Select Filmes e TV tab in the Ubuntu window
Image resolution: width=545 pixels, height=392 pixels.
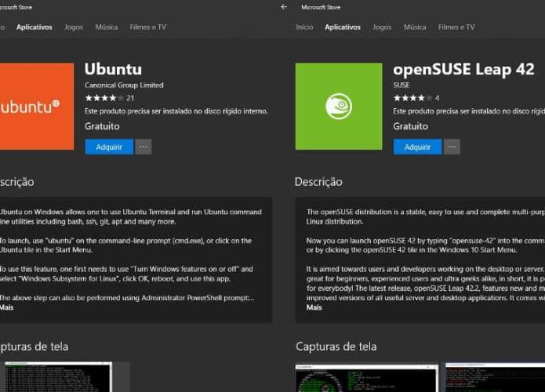coord(148,27)
